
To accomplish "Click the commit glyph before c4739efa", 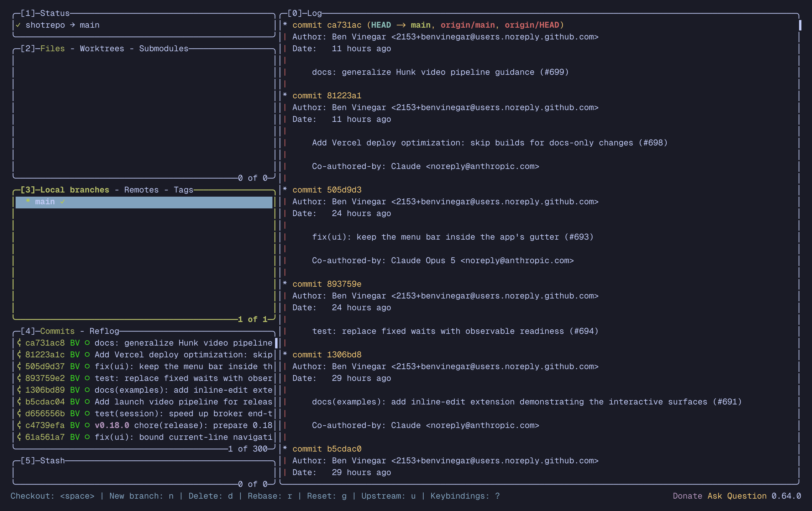I will 19,426.
